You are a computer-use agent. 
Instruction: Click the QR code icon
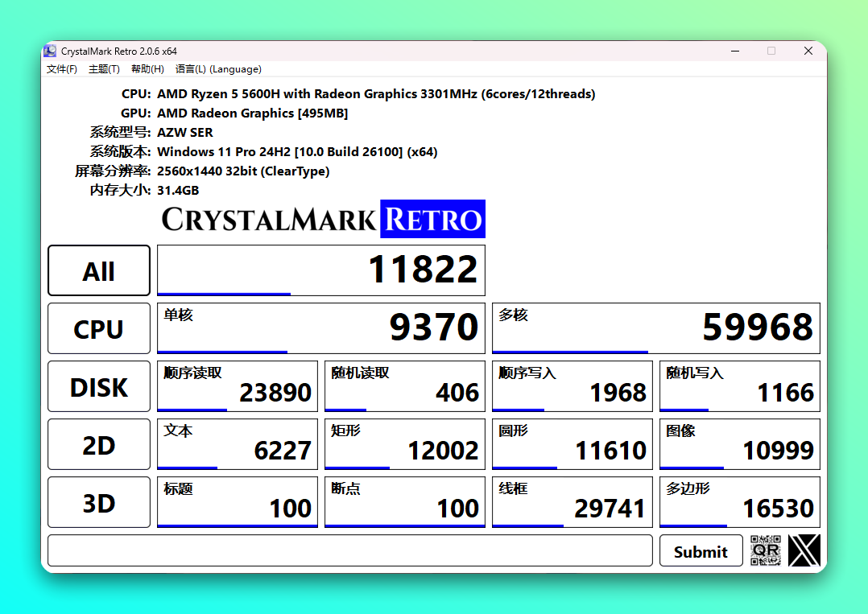765,550
